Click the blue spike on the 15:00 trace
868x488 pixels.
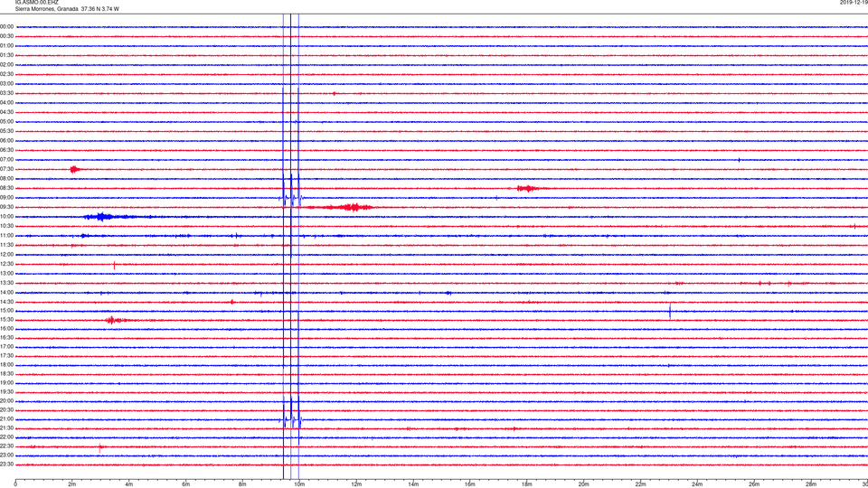pyautogui.click(x=670, y=311)
